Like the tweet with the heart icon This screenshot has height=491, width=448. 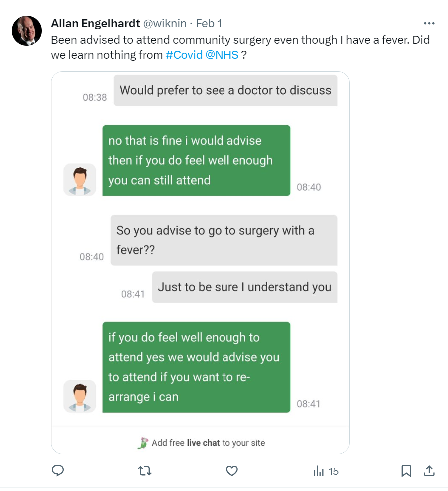[231, 471]
